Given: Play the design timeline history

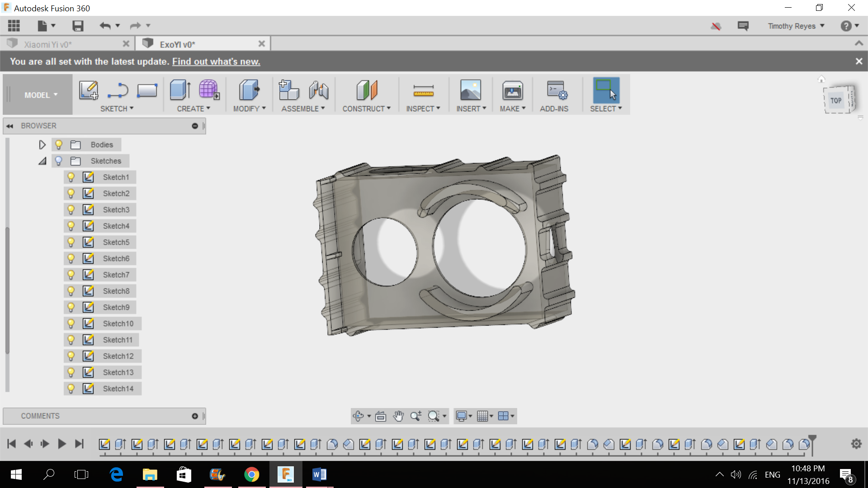Looking at the screenshot, I should tap(62, 444).
